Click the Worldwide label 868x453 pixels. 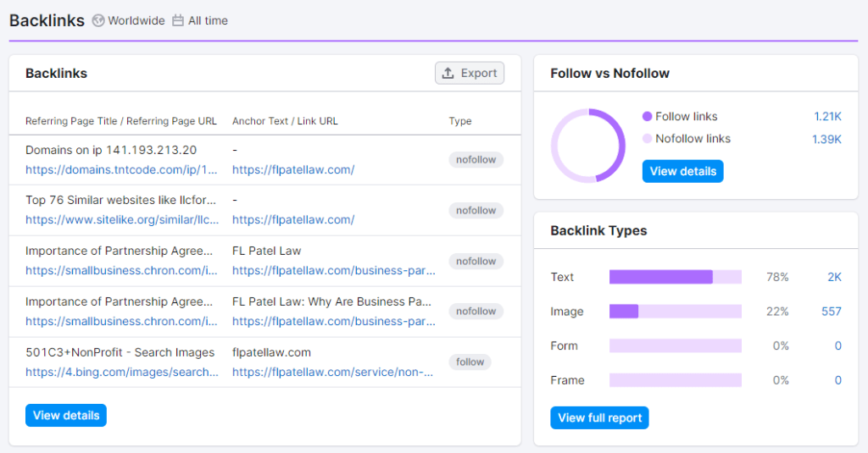[136, 20]
